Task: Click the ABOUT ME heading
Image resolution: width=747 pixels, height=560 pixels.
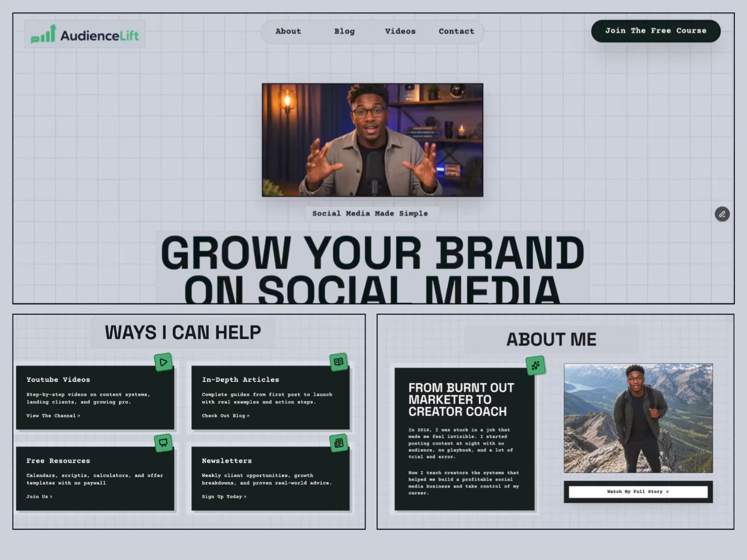Action: (551, 340)
